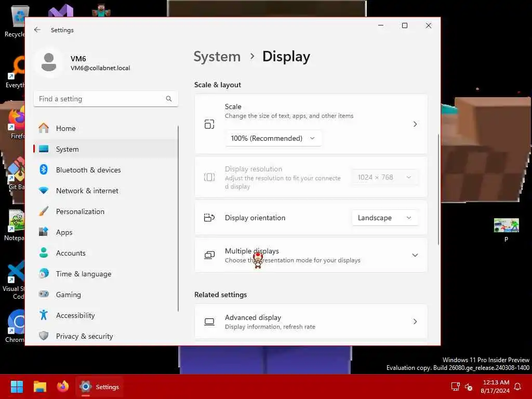Open Network & internet settings
Screen dimensions: 532x399
[x=105, y=191]
